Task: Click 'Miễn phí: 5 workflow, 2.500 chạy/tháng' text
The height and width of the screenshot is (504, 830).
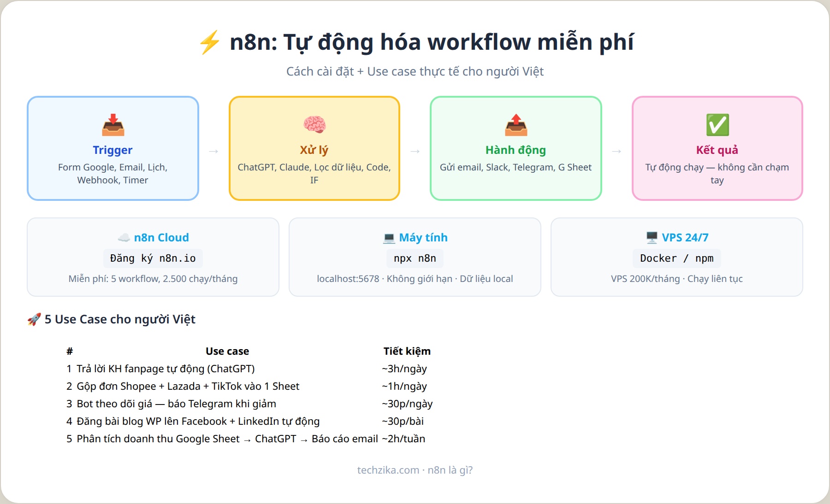Action: point(153,279)
